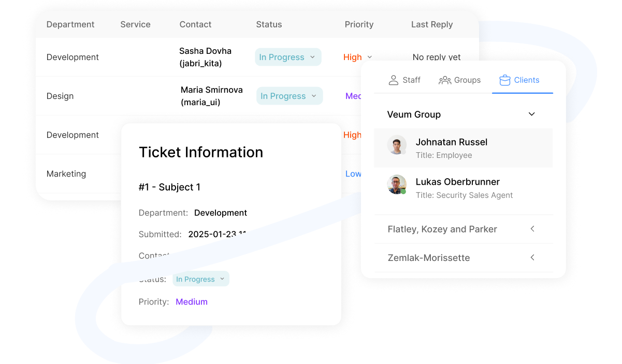This screenshot has width=622, height=364.
Task: Click the Clients briefcase icon
Action: (505, 80)
